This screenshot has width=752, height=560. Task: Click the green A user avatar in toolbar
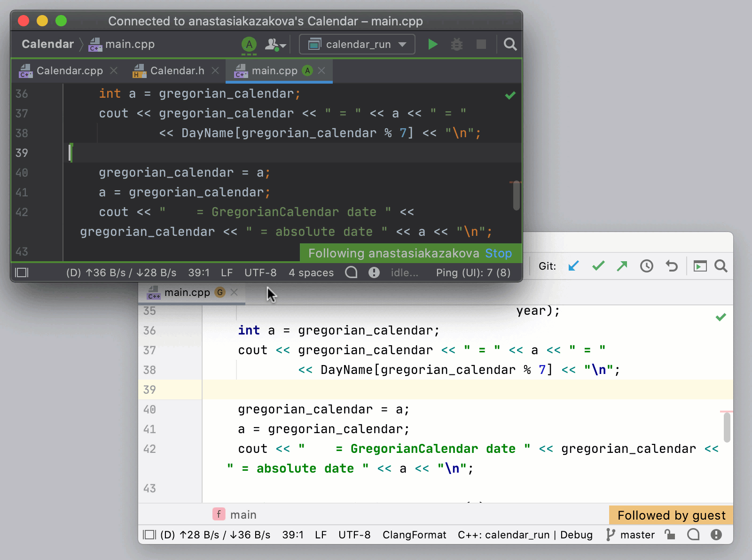pos(249,45)
